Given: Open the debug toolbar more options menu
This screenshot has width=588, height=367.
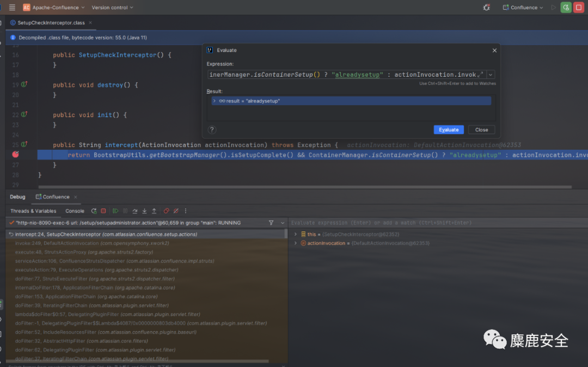Looking at the screenshot, I should tap(186, 211).
